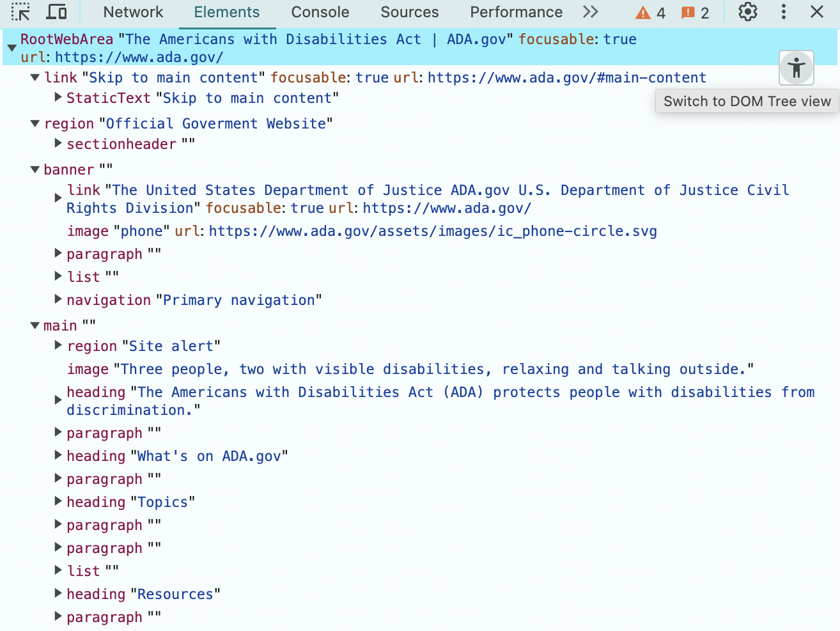
Task: Collapse the main node
Action: click(35, 325)
